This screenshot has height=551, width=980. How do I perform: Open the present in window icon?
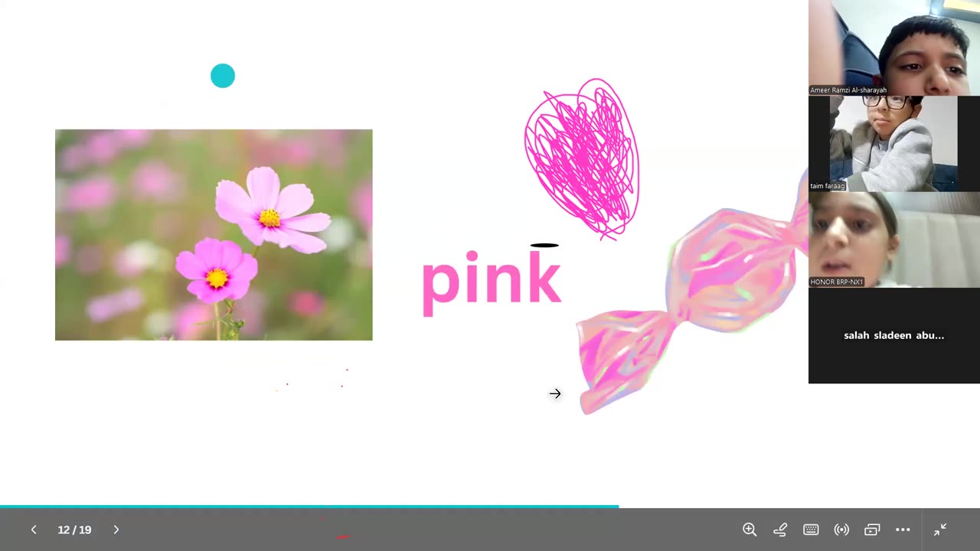872,530
